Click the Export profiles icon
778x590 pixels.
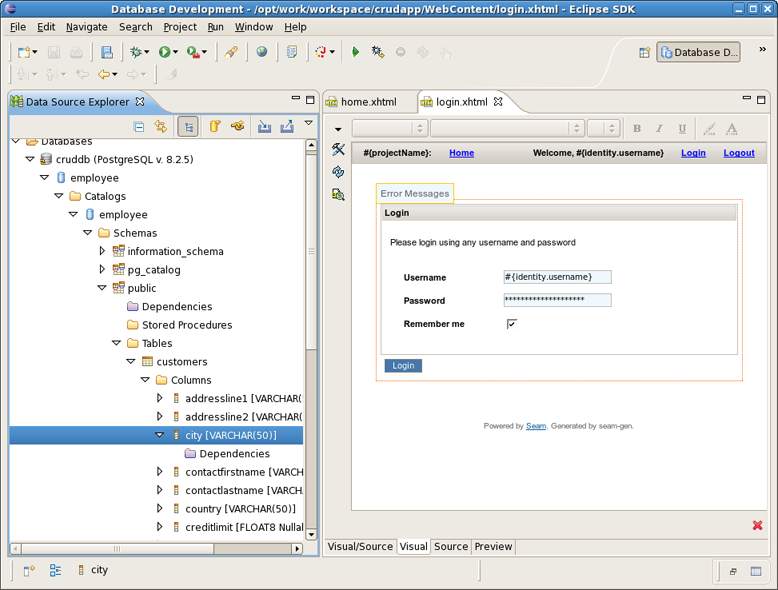pos(287,127)
